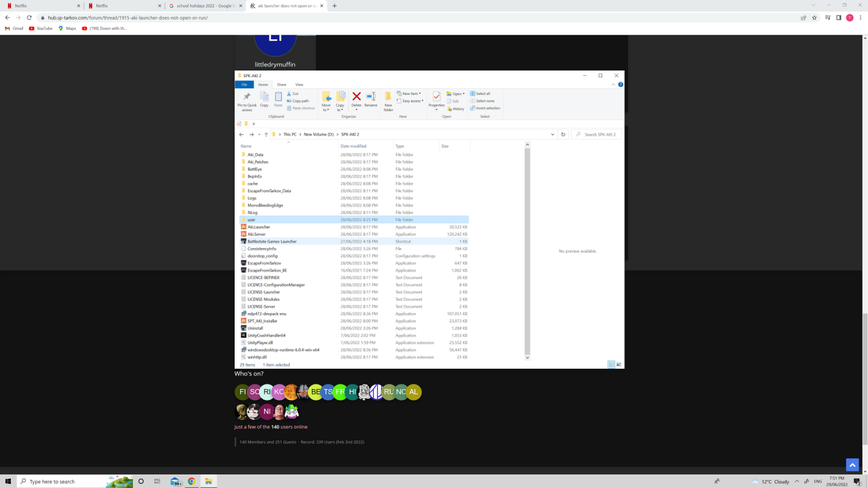Click the Paste clipboard icon
Screen dimensions: 868x488
point(278,97)
